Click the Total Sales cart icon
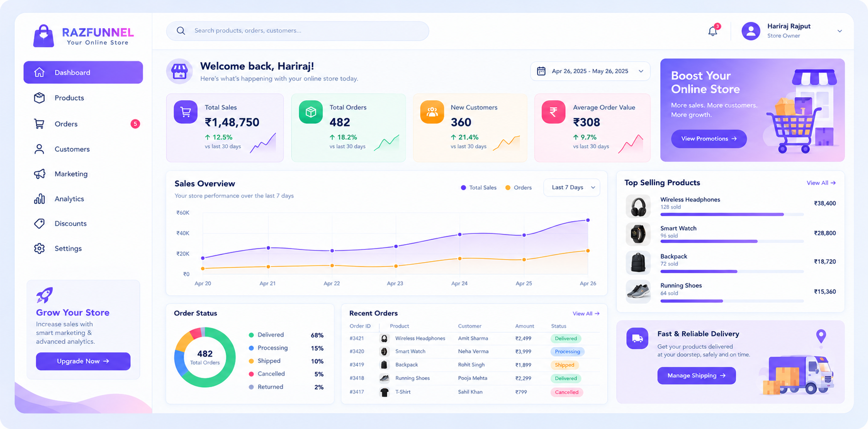 point(185,112)
